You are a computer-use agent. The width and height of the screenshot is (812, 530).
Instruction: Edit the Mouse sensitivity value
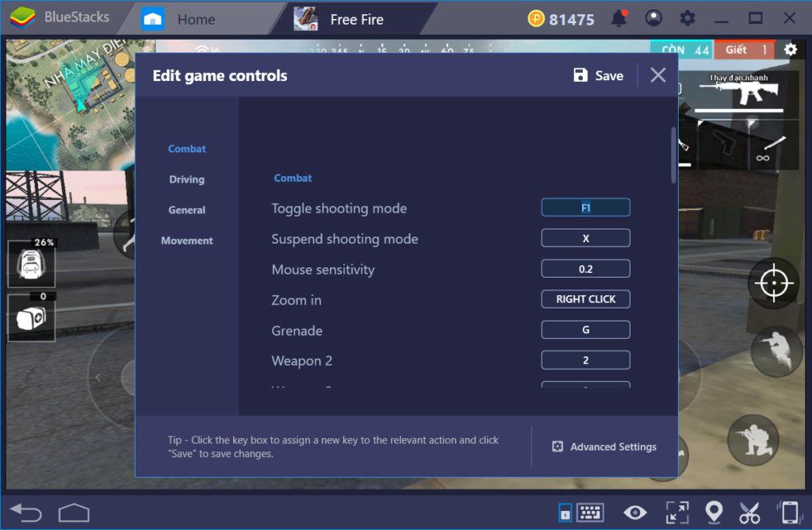585,268
